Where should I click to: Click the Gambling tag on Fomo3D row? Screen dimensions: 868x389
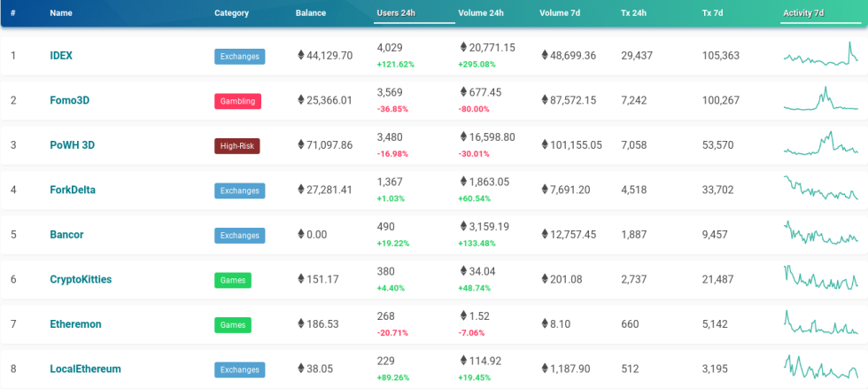tap(237, 101)
